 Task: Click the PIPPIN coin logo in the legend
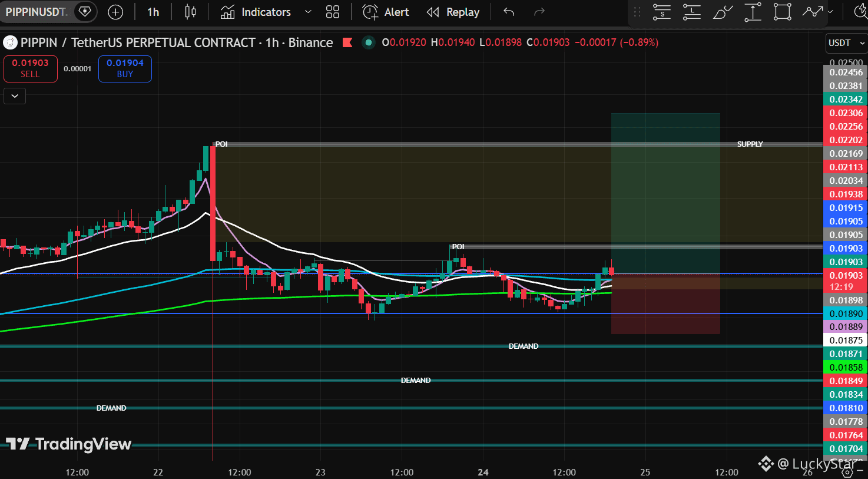10,42
